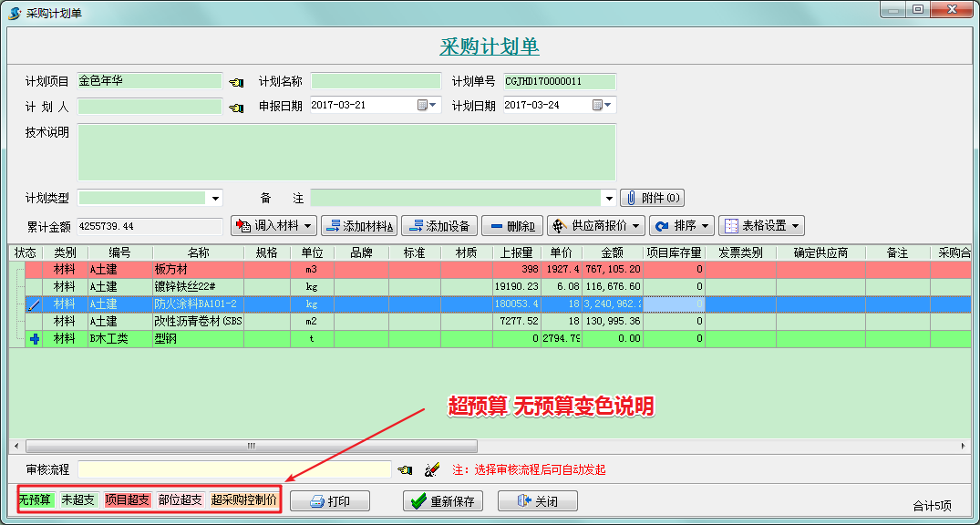
Task: Click the 添加设备 button
Action: 439,226
